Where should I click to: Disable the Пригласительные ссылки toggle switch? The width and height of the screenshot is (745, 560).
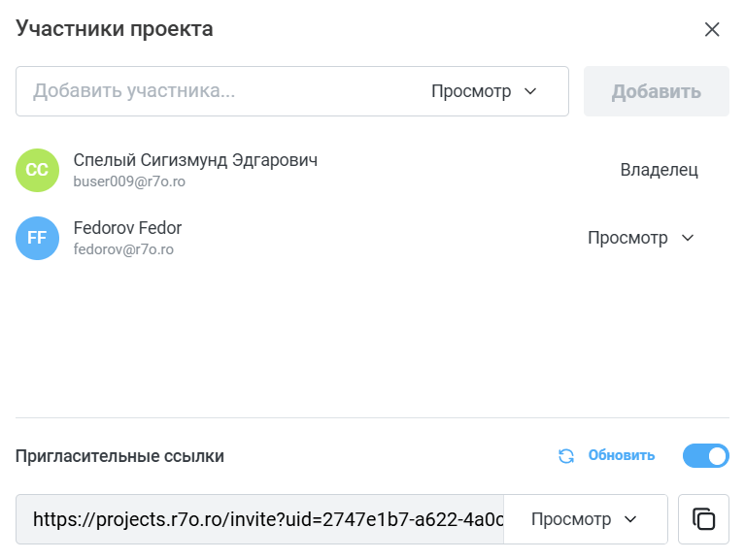(705, 455)
